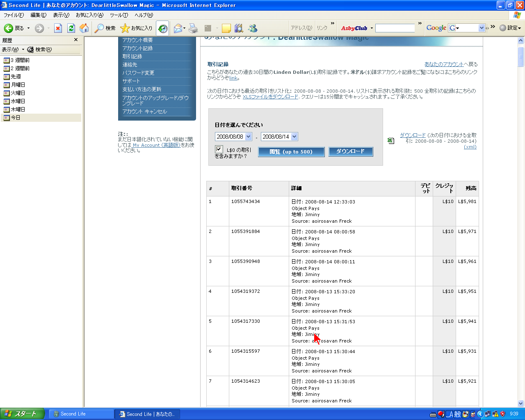Follow the あなたのアカウント link
Image resolution: width=525 pixels, height=420 pixels.
(x=444, y=64)
